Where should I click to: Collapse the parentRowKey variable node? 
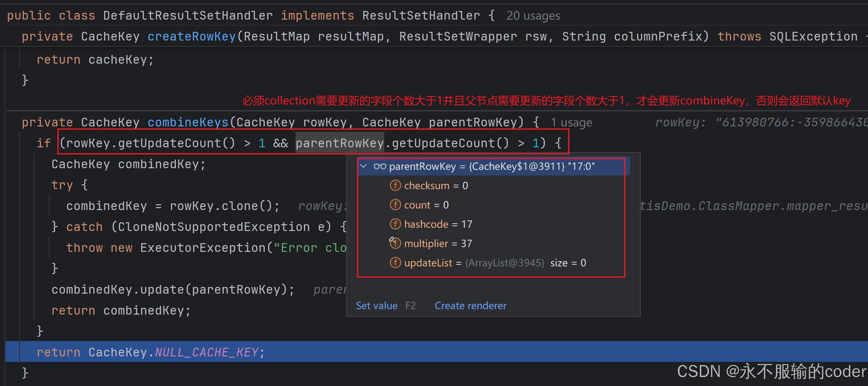363,166
